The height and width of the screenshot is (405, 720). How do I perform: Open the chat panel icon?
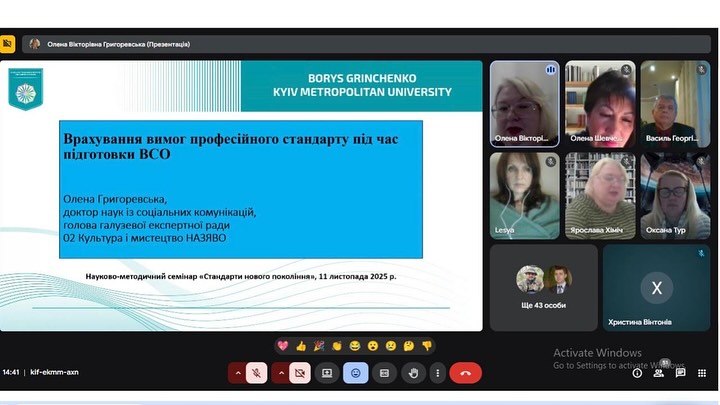tap(680, 372)
